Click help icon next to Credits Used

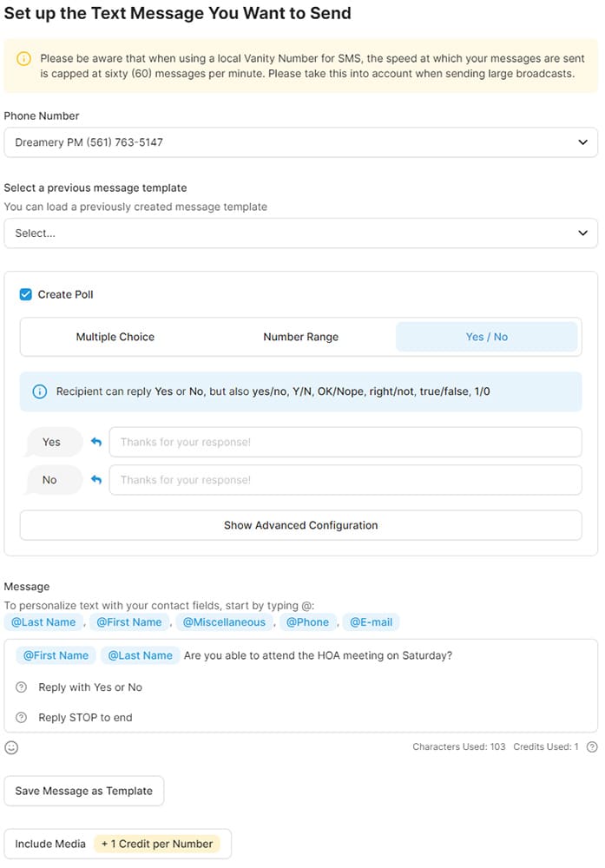[592, 746]
